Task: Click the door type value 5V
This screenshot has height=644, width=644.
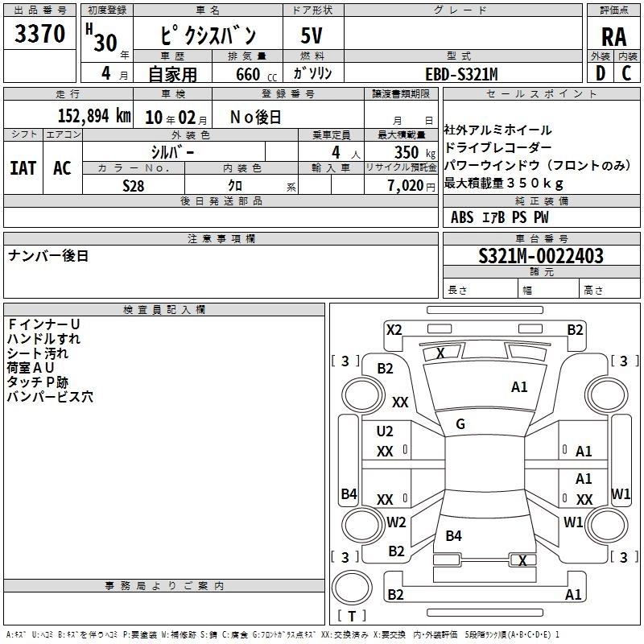Action: coord(312,35)
